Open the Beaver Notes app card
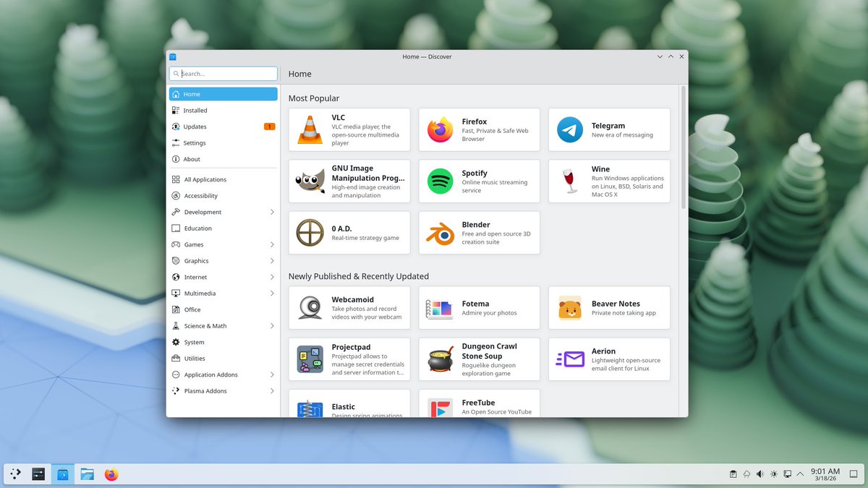Image resolution: width=868 pixels, height=488 pixels. click(609, 308)
